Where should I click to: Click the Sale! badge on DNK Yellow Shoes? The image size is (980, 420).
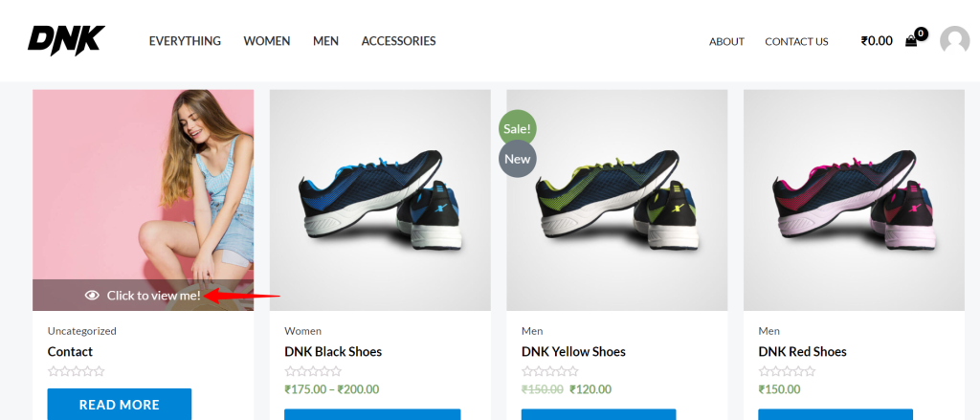[x=518, y=129]
